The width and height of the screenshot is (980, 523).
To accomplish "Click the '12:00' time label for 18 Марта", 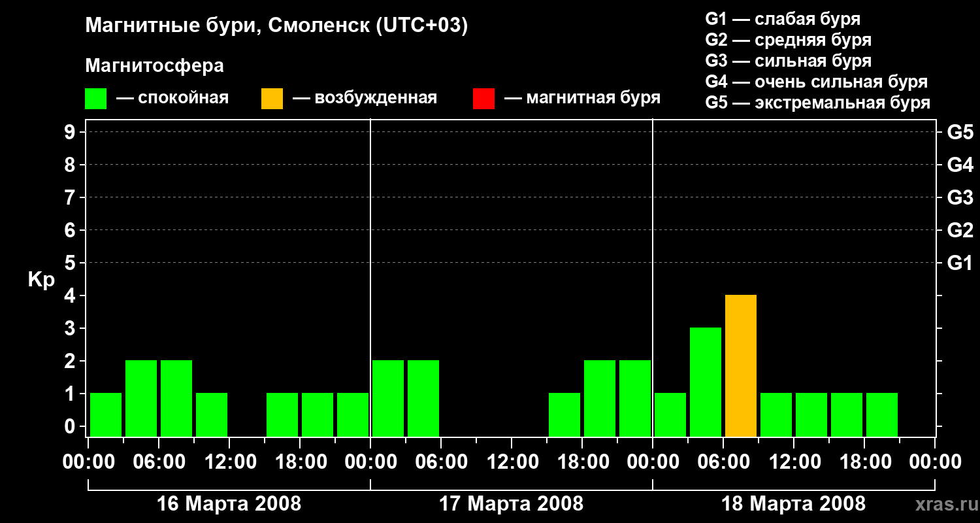I will coord(794,462).
